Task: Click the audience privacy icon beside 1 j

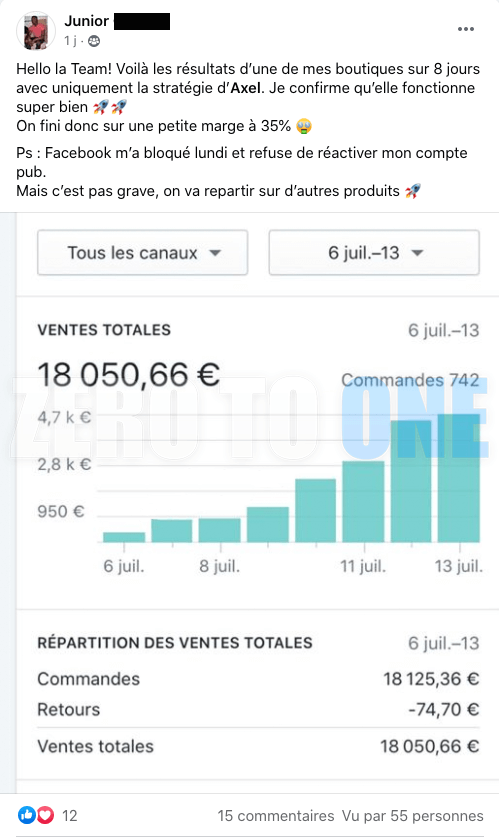Action: pyautogui.click(x=93, y=41)
